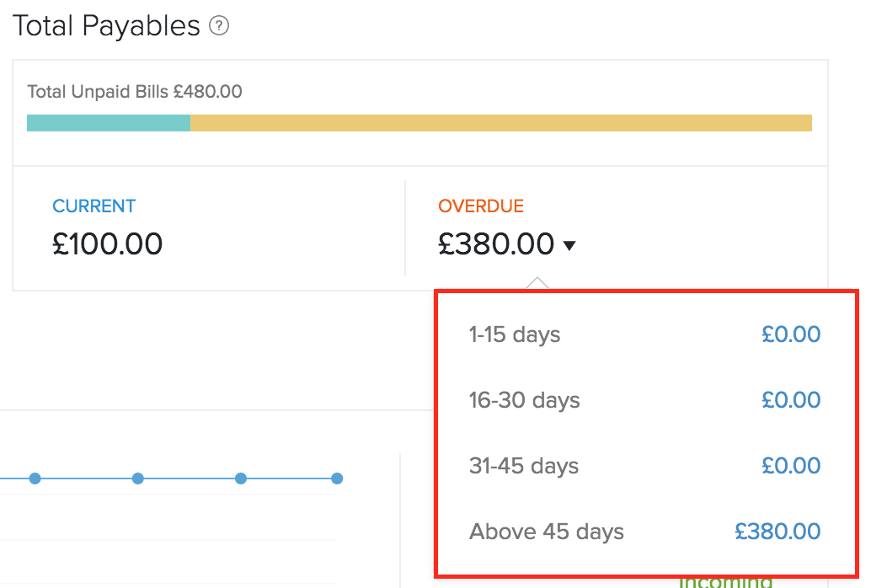Click the £380.00 amount under OVERDUE
This screenshot has width=871, height=588.
[x=496, y=244]
